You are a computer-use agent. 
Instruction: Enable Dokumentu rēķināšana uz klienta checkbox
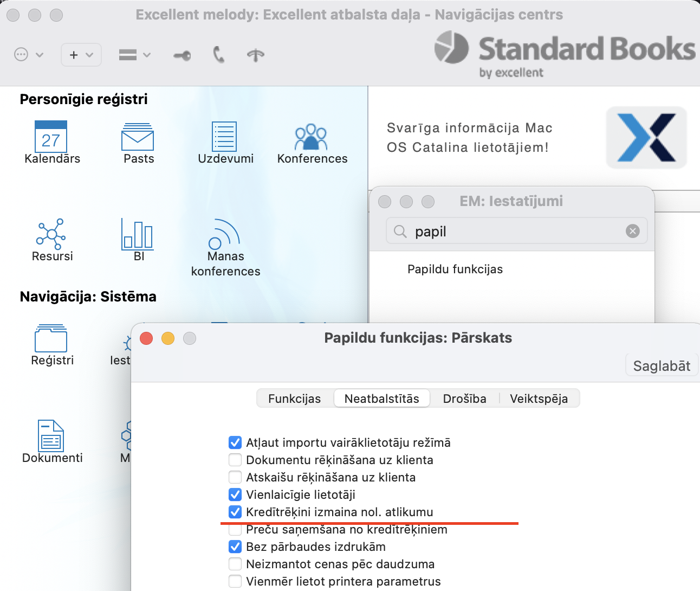[x=235, y=460]
